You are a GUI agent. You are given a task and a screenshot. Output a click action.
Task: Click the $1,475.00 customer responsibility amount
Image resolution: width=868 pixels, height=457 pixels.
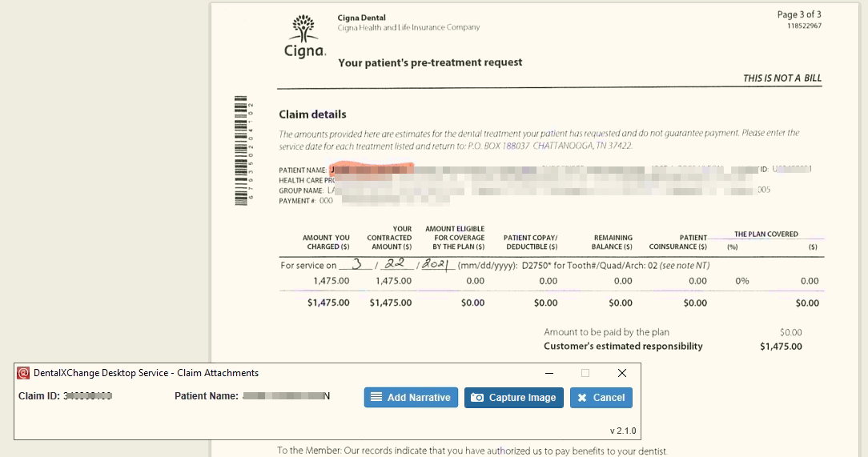click(781, 347)
